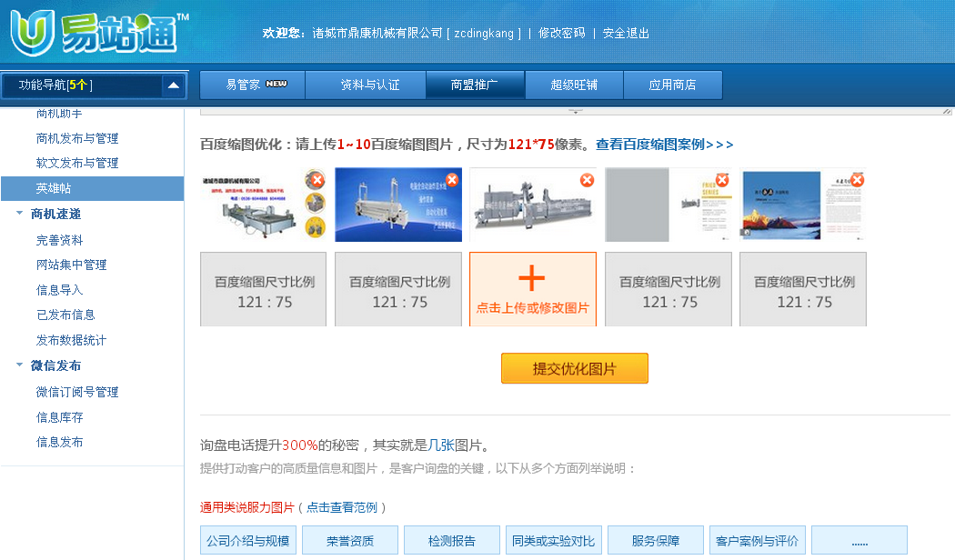Screen dimensions: 955x560
Task: Select 英雄帖 in the sidebar
Action: (54, 188)
